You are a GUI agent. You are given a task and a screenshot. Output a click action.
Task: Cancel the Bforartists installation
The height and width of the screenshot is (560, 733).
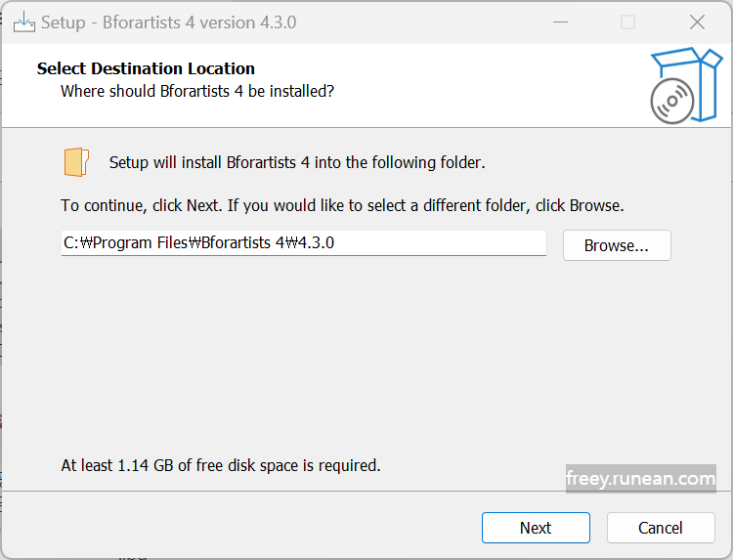pyautogui.click(x=661, y=528)
